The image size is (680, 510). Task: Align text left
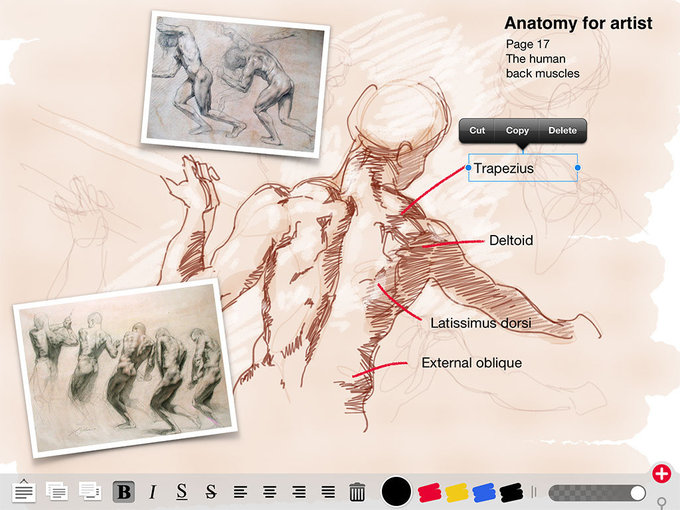pyautogui.click(x=240, y=492)
